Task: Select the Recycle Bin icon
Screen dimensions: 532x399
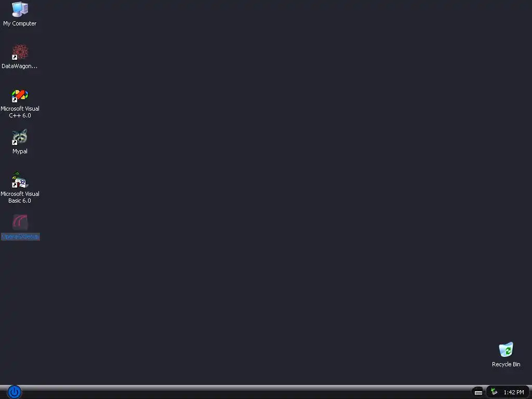Action: 506,350
